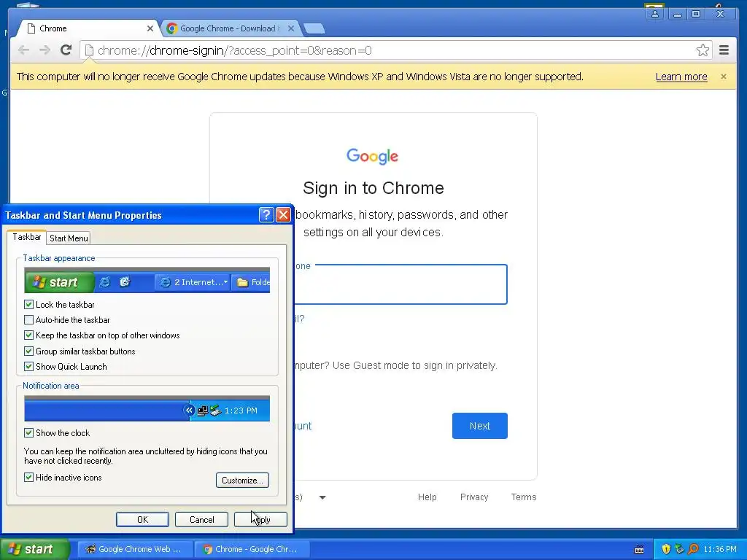Switch to Chrome - Google Chr... taskbar item
Viewport: 747px width, 560px height.
tap(252, 549)
